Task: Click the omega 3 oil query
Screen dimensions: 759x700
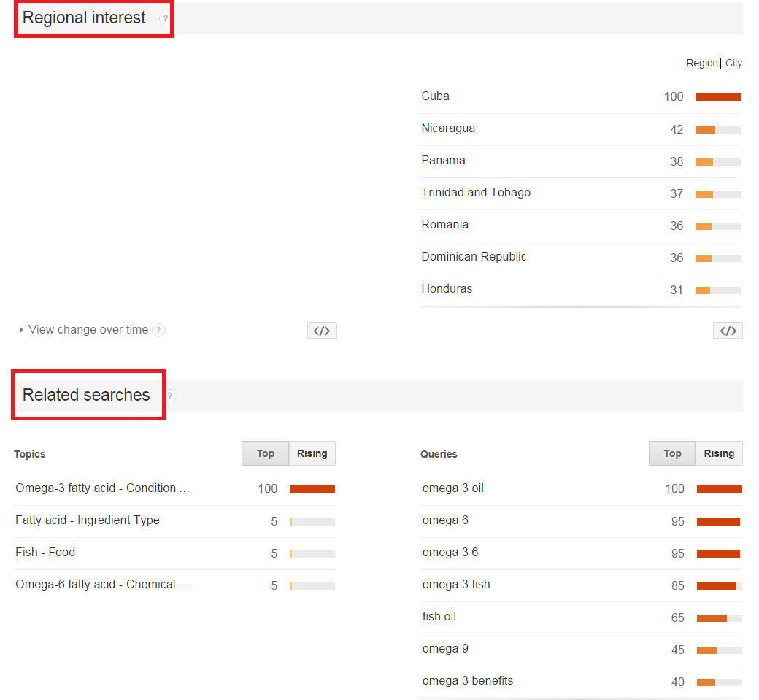Action: [x=452, y=488]
